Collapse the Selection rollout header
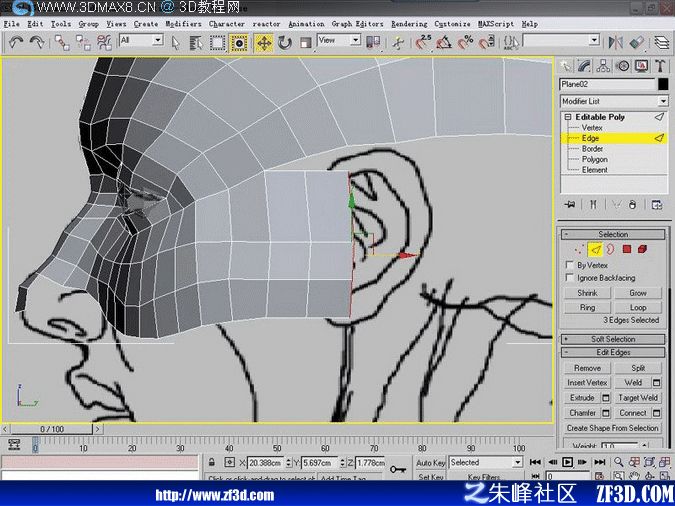The width and height of the screenshot is (675, 506). coord(613,234)
